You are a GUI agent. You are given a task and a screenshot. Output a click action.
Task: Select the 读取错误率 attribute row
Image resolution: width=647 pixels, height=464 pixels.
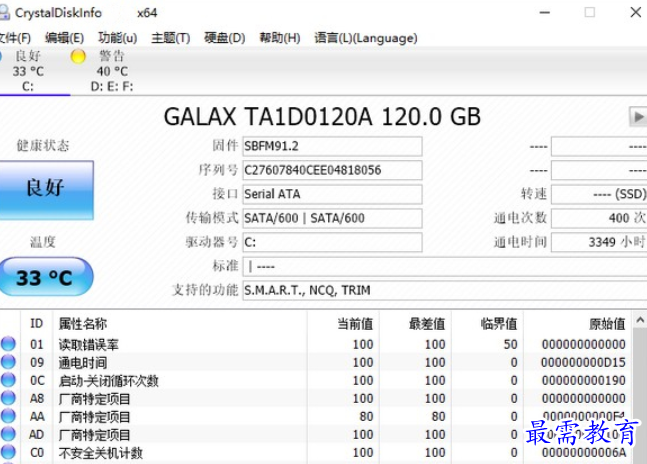pos(315,344)
